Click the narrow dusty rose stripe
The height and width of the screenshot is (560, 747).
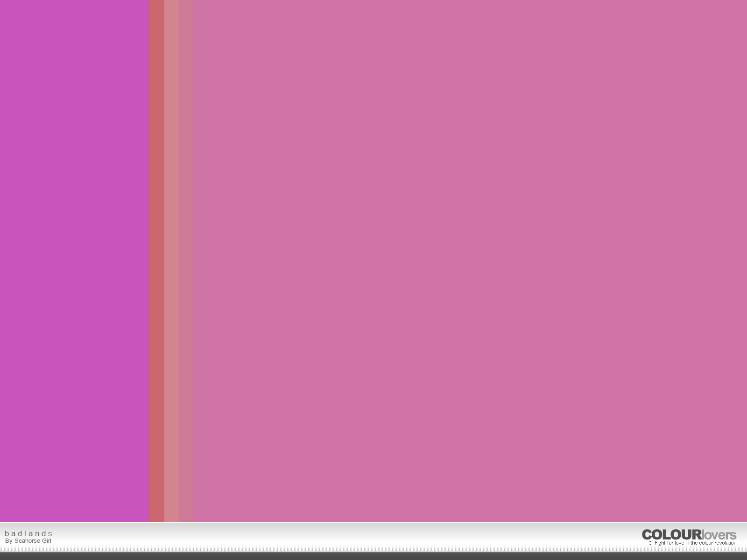coord(187,261)
